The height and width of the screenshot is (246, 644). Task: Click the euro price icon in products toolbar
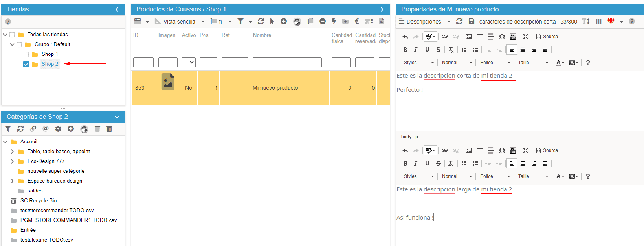point(357,22)
